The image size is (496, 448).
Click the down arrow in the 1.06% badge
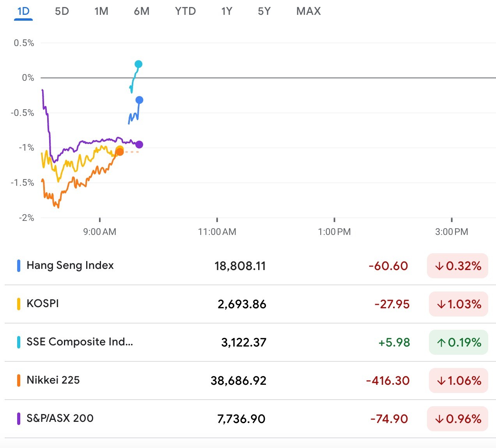pos(441,381)
